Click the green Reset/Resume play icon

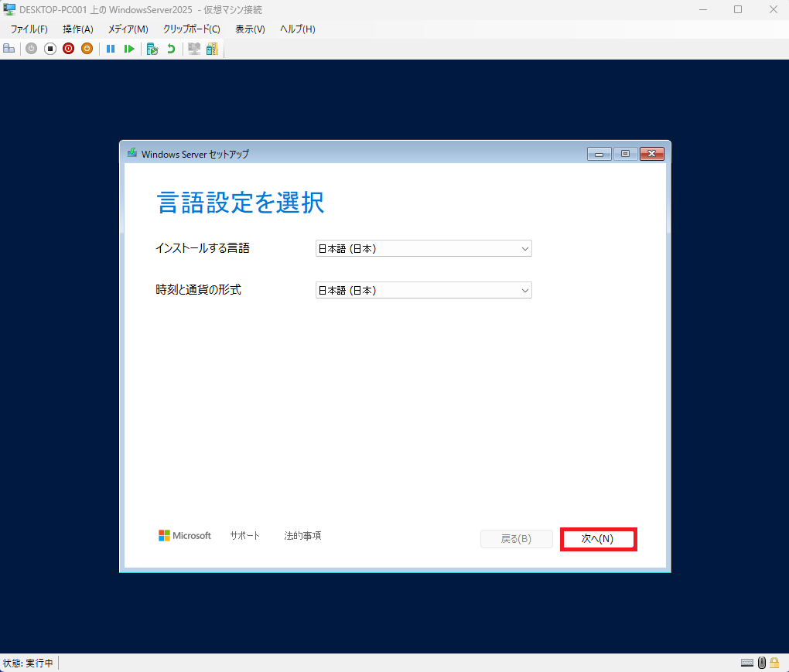click(x=129, y=49)
